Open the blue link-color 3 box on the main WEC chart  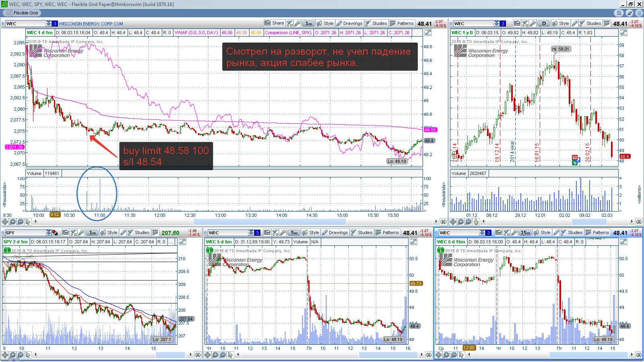[55, 24]
